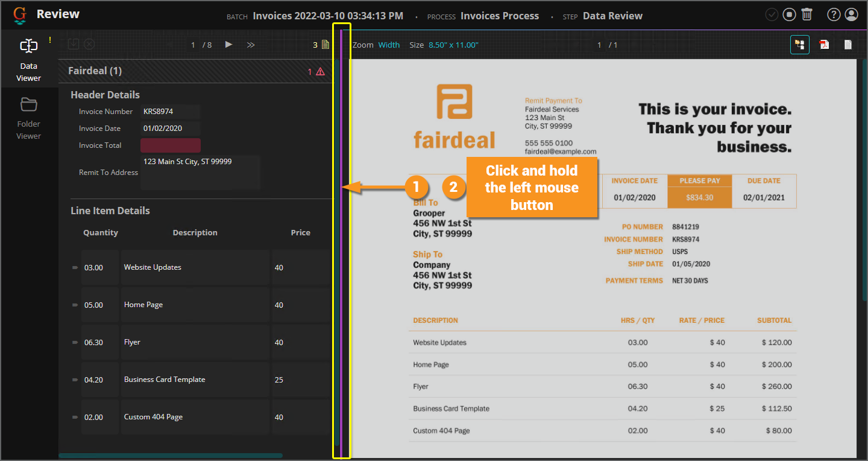Click the row handle for Business Card Template
Viewport: 868px width, 461px height.
pos(75,380)
